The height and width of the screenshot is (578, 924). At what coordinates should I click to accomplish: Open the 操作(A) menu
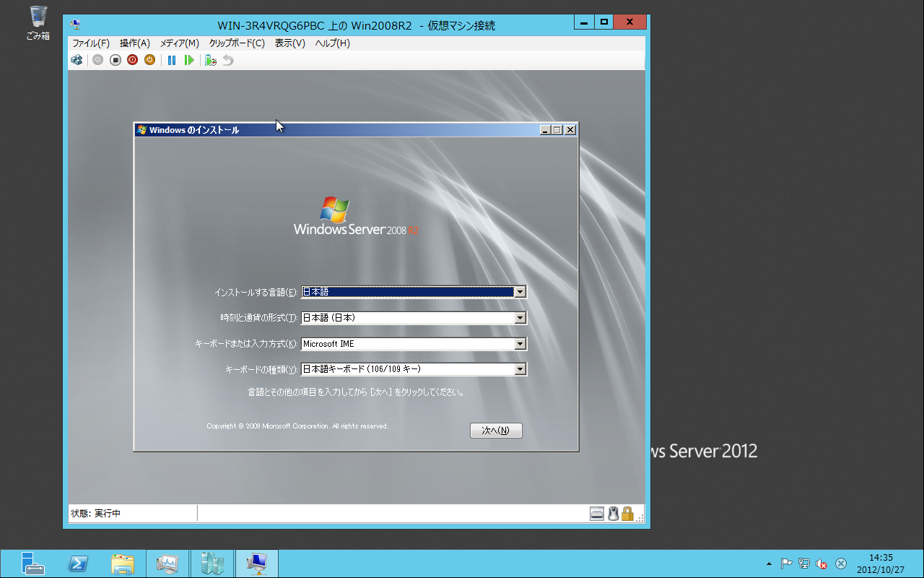135,43
